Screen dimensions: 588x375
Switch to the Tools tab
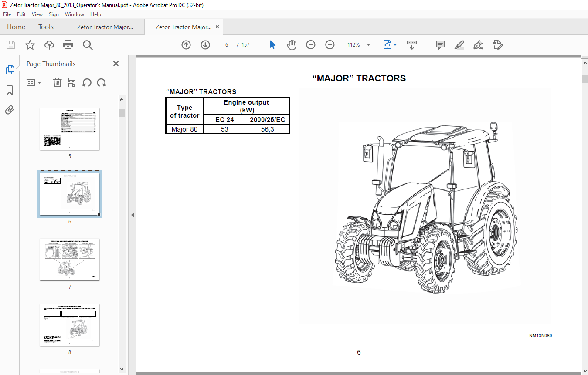[x=46, y=27]
